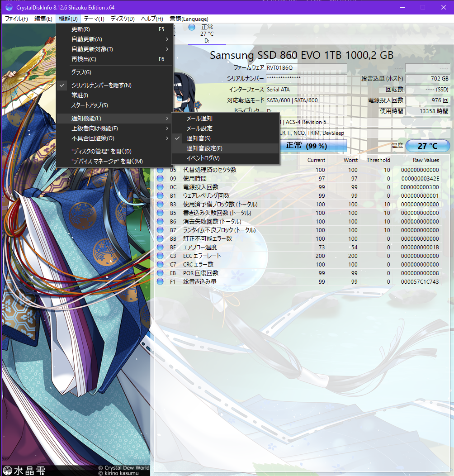Click the status orb for row F1 総書き込み量
This screenshot has width=454, height=476.
(160, 281)
